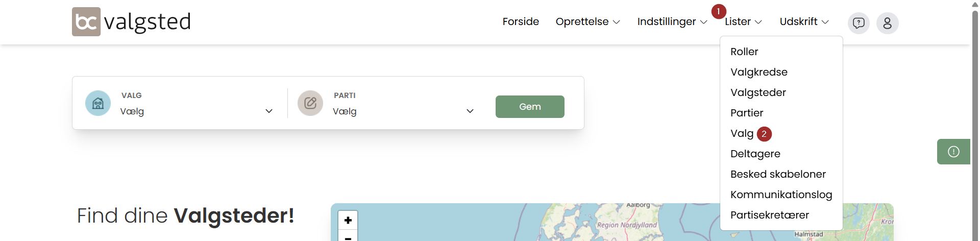Expand the Oprettelse menu
The image size is (980, 241).
pos(587,21)
